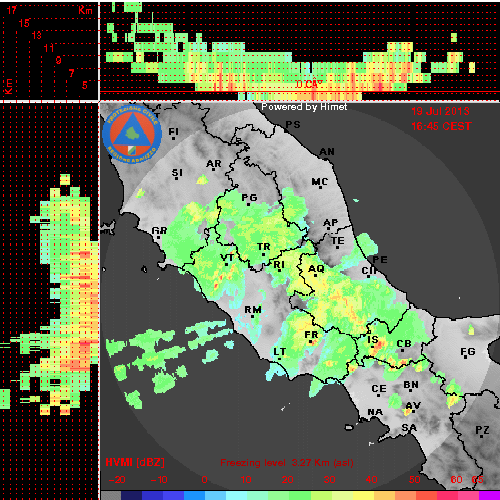The width and height of the screenshot is (500, 500).
Task: Click the AP city label on map
Action: (x=331, y=222)
